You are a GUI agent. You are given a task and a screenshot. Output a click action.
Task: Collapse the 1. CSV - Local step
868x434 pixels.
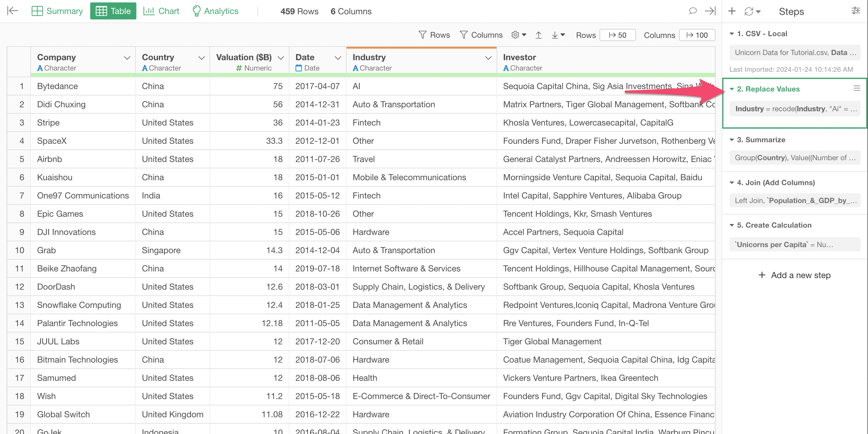click(x=732, y=34)
